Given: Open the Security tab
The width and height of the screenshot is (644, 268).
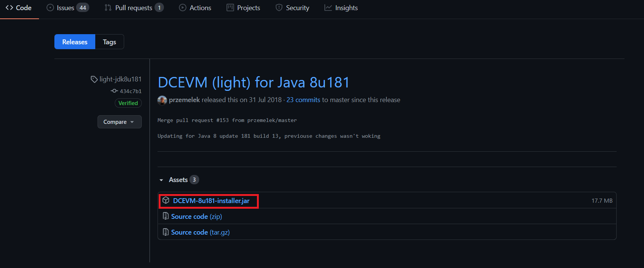Looking at the screenshot, I should click(x=292, y=8).
